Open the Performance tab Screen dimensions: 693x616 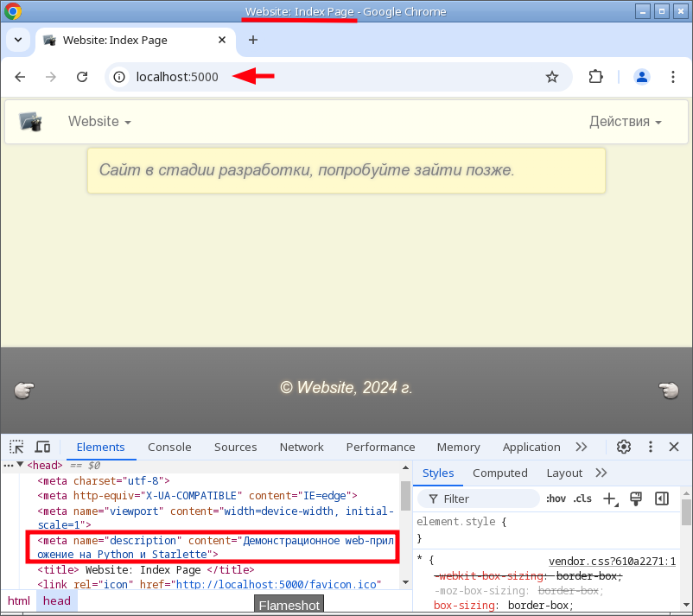tap(380, 448)
